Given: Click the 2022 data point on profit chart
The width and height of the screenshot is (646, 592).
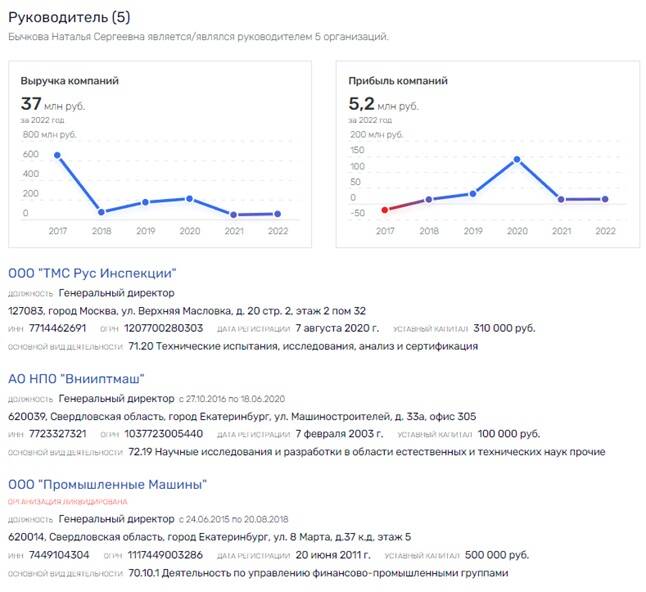Looking at the screenshot, I should [605, 199].
